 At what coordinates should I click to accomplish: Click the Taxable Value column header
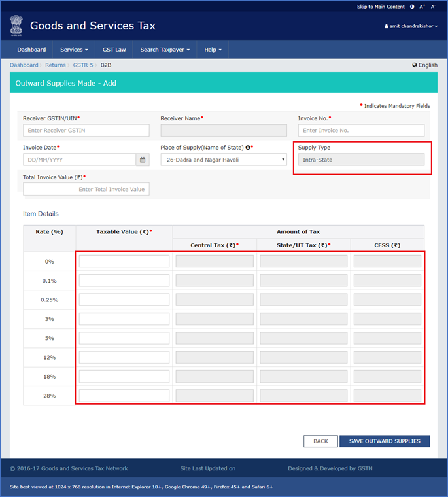pyautogui.click(x=124, y=231)
